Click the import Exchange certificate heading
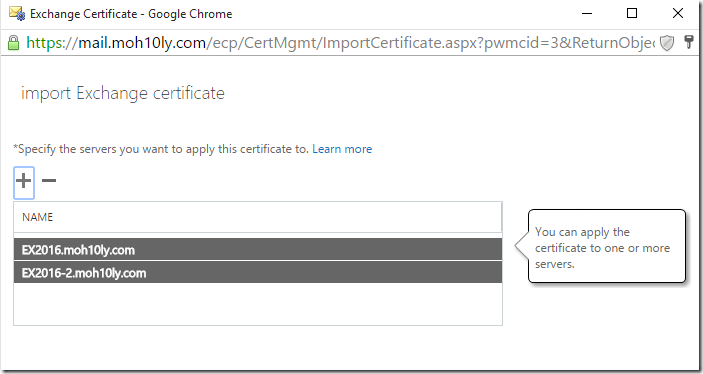The height and width of the screenshot is (374, 703). click(123, 93)
